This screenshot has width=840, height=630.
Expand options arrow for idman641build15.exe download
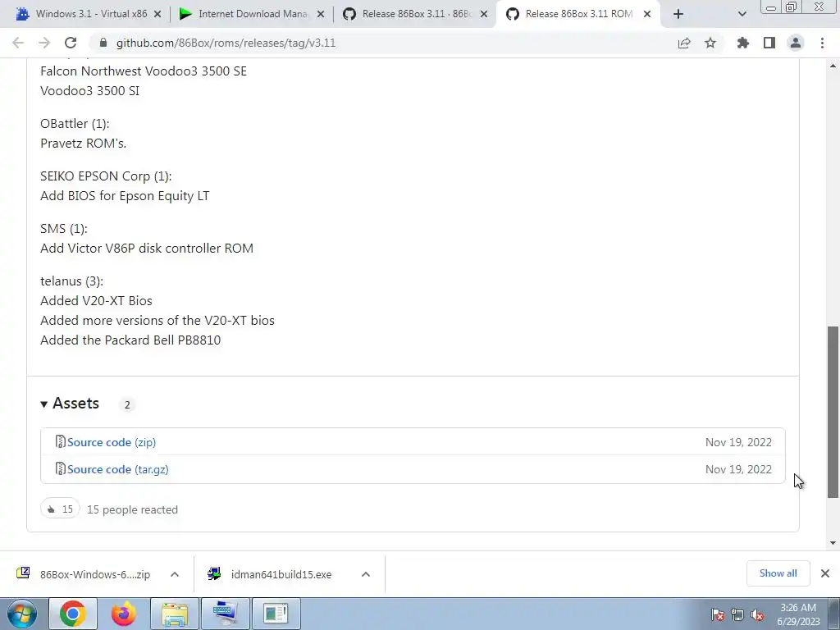366,574
